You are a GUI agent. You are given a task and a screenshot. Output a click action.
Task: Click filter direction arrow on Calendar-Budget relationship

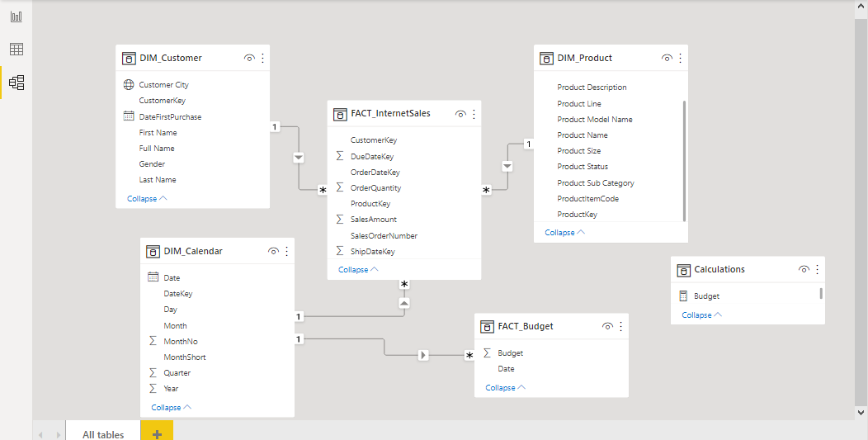click(x=423, y=355)
